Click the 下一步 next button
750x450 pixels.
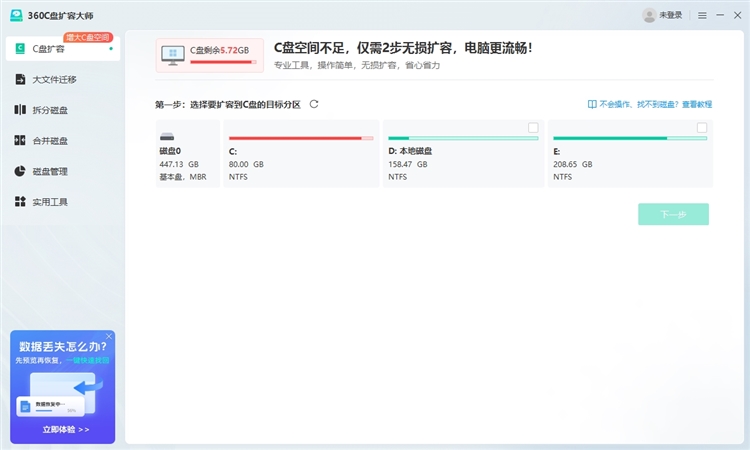click(673, 214)
